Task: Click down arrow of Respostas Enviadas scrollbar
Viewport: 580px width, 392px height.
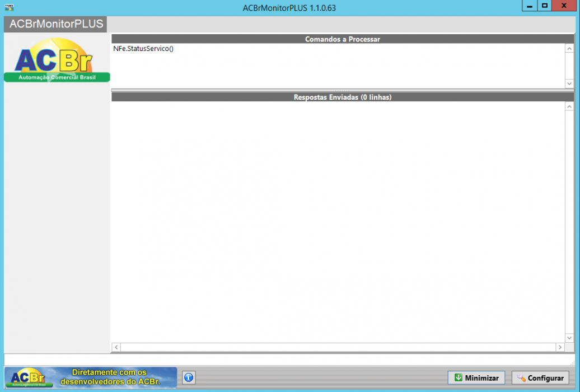Action: point(569,338)
